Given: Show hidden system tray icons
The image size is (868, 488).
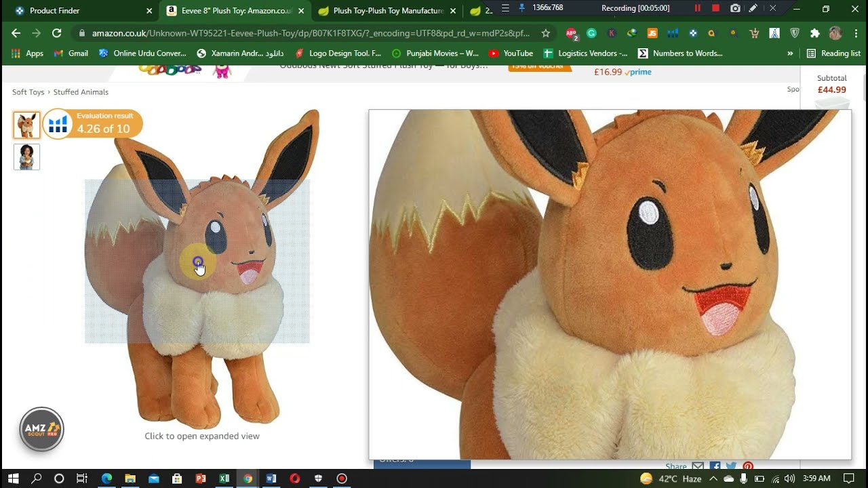Looking at the screenshot, I should (713, 479).
